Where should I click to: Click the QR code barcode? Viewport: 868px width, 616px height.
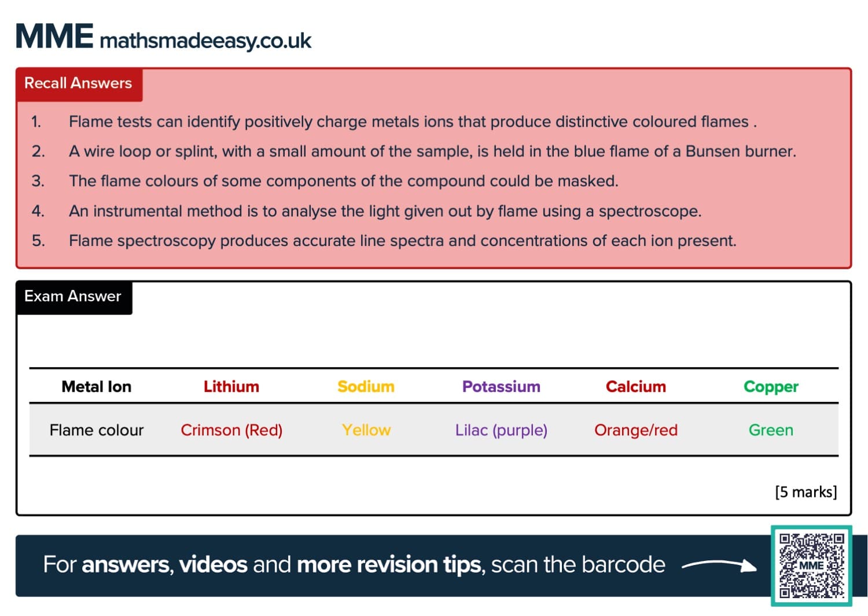(811, 565)
